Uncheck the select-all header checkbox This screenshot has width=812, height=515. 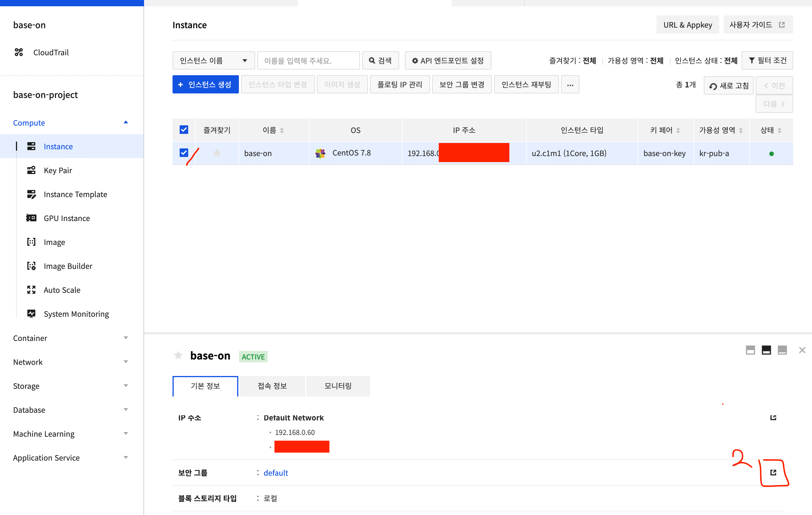184,130
